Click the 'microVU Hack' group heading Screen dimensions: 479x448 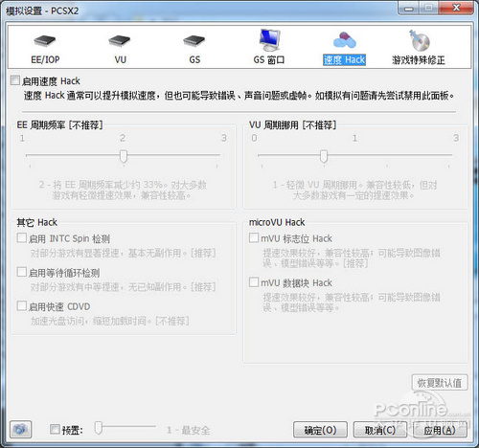coord(277,222)
